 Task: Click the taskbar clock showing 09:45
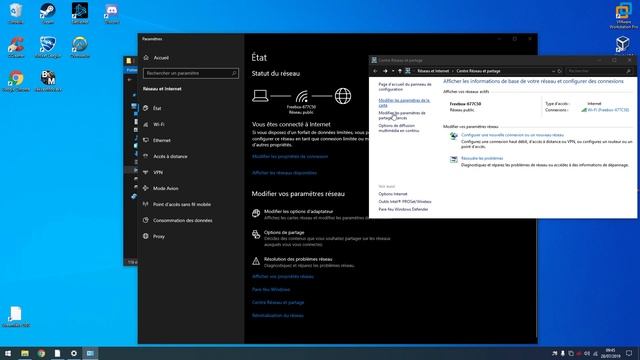point(610,353)
